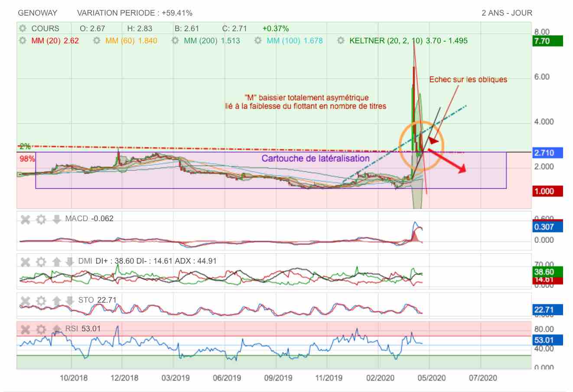
Task: Move the DMI panel down
Action: click(69, 262)
